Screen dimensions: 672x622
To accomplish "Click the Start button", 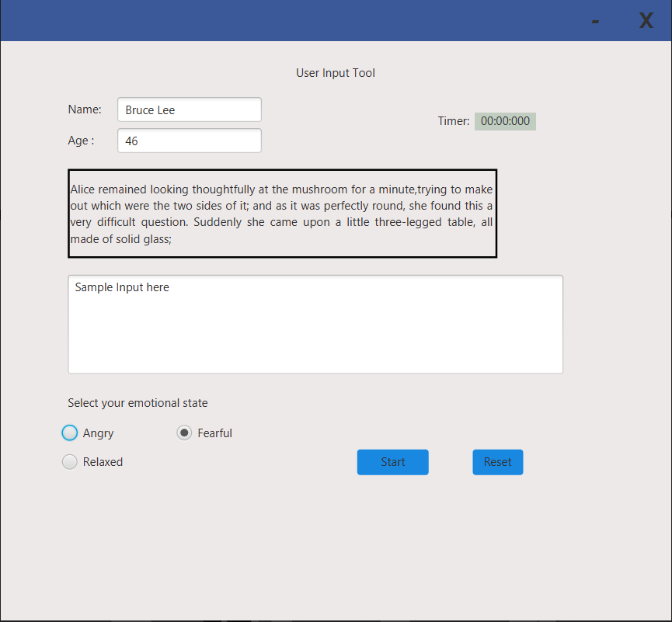I will (392, 462).
